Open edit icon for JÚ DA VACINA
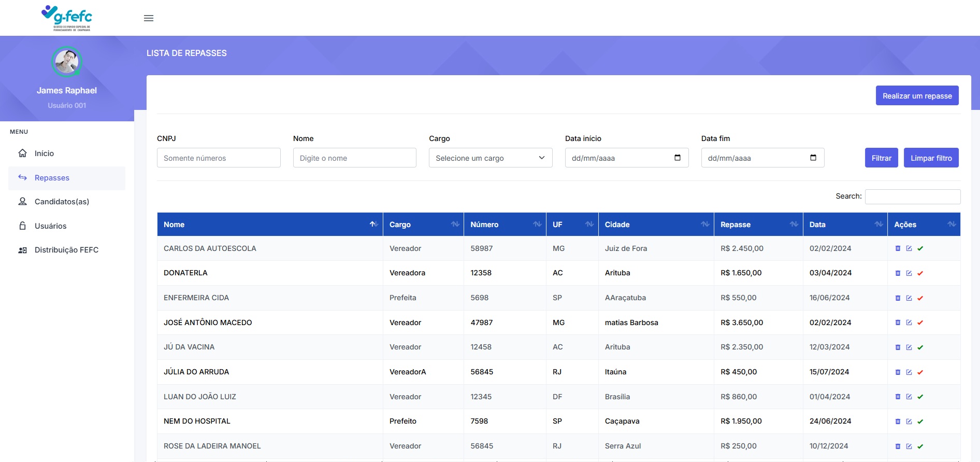This screenshot has width=980, height=462. 909,347
